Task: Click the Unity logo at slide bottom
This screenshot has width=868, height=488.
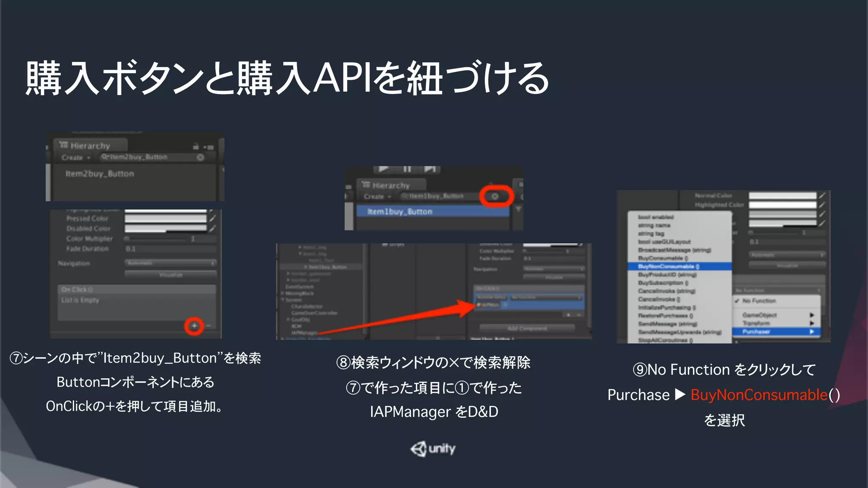Action: pyautogui.click(x=433, y=449)
